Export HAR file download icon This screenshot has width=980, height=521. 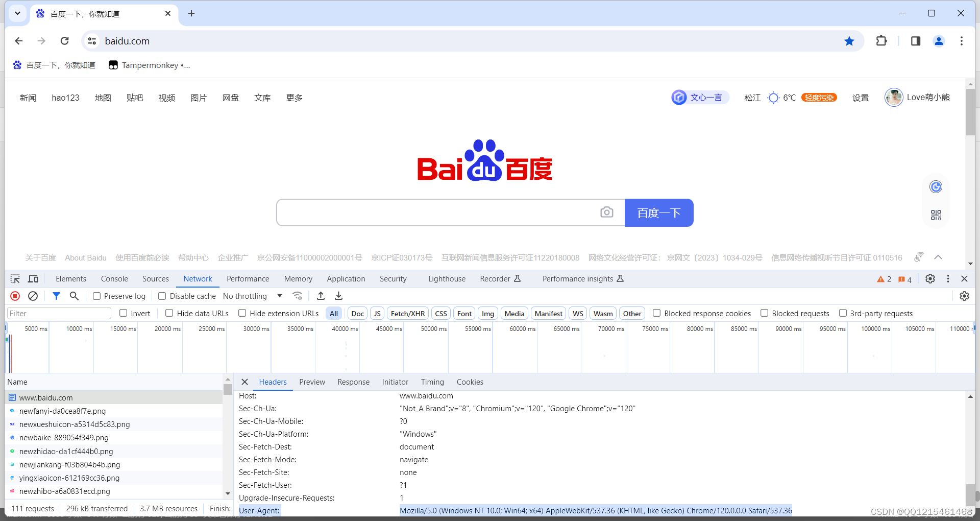click(338, 296)
